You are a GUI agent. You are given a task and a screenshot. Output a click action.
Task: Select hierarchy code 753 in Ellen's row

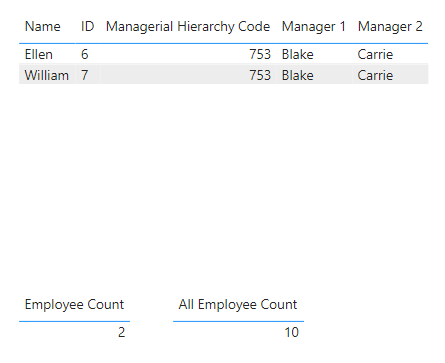260,54
